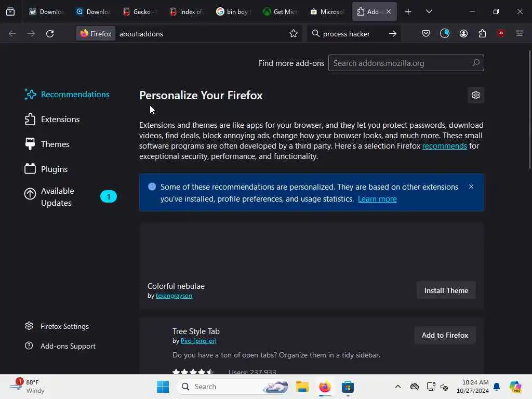
Task: Click the recommends link in description
Action: tap(445, 146)
